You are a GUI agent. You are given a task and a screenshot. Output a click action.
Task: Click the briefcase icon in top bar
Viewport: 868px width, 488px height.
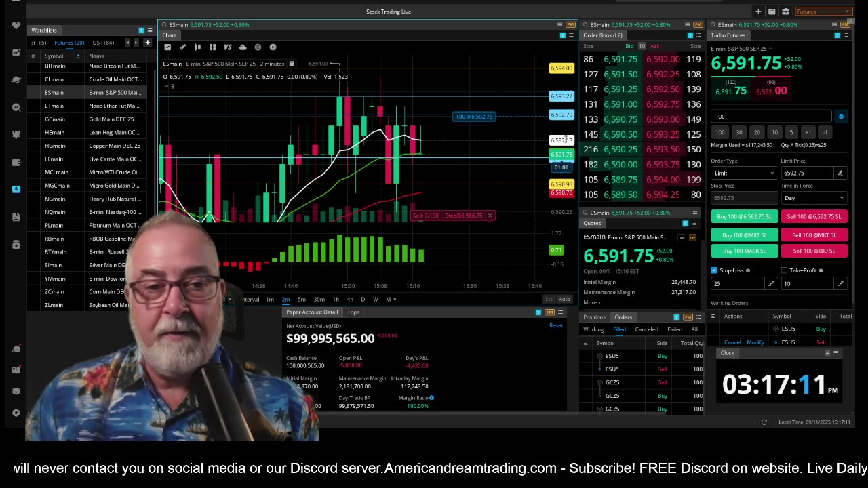(x=785, y=12)
